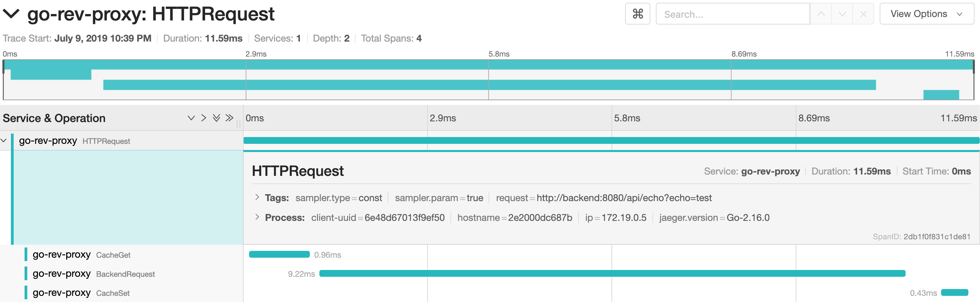
Task: Click the column resize divider handle
Action: pyautogui.click(x=239, y=124)
